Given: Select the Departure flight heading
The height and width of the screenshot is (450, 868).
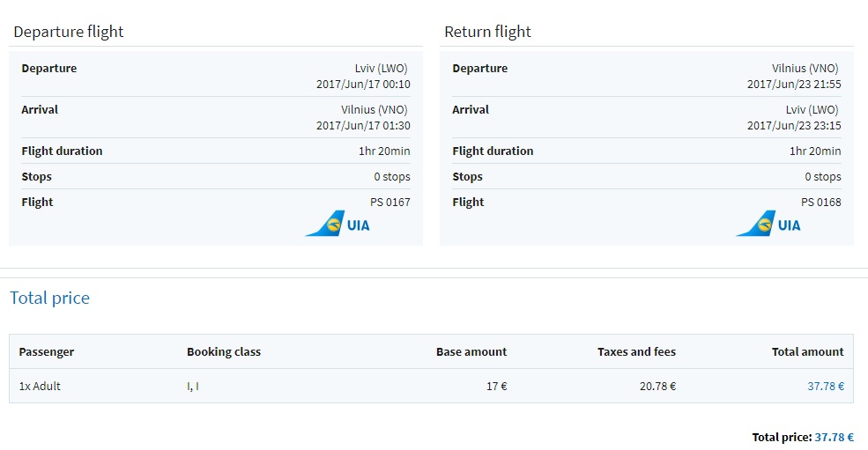Looking at the screenshot, I should [x=69, y=32].
